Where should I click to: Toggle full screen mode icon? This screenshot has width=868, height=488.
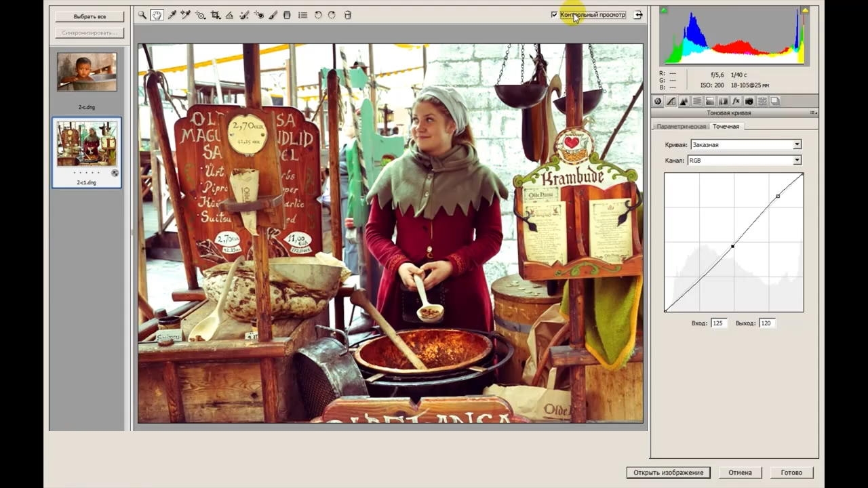click(x=638, y=15)
